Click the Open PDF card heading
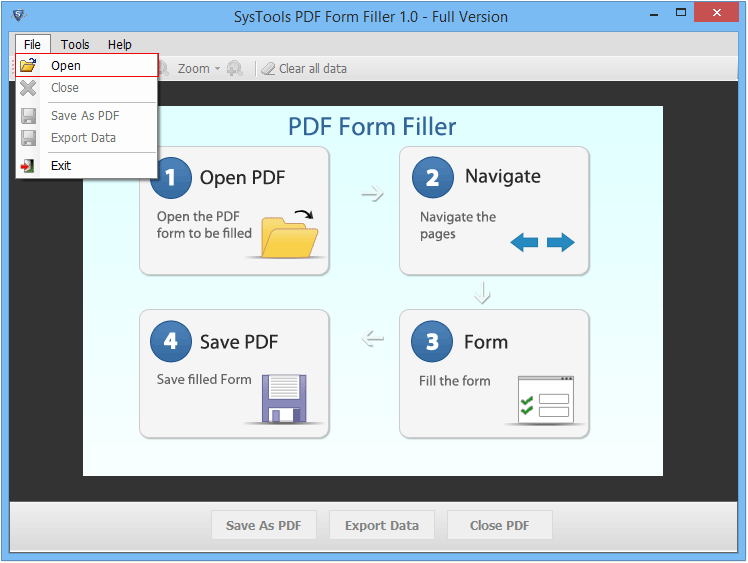The width and height of the screenshot is (748, 563). 242,178
